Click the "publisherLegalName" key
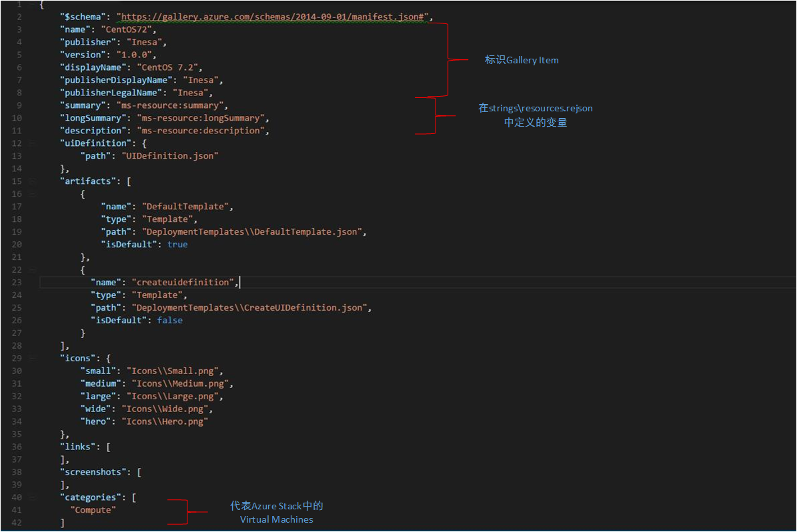Screen dimensions: 797x532 [111, 93]
